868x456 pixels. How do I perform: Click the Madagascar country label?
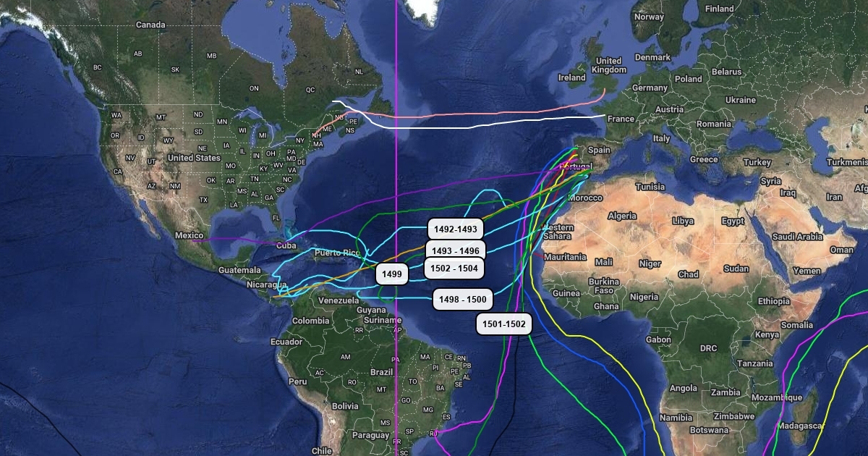pyautogui.click(x=801, y=426)
